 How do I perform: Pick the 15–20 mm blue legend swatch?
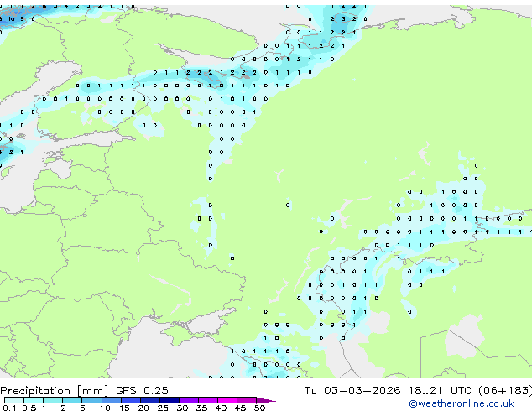pyautogui.click(x=130, y=400)
